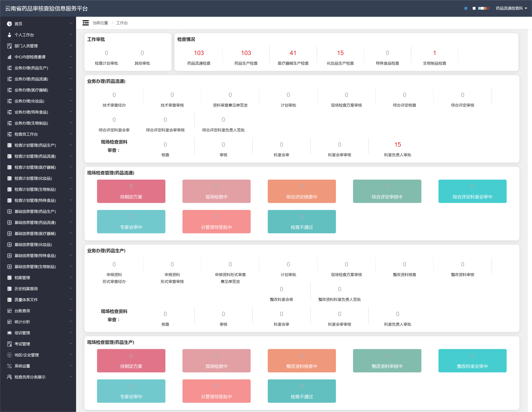Open 技术审查经办 item in 业务办理(药品流通)
This screenshot has width=532, height=412.
click(114, 100)
